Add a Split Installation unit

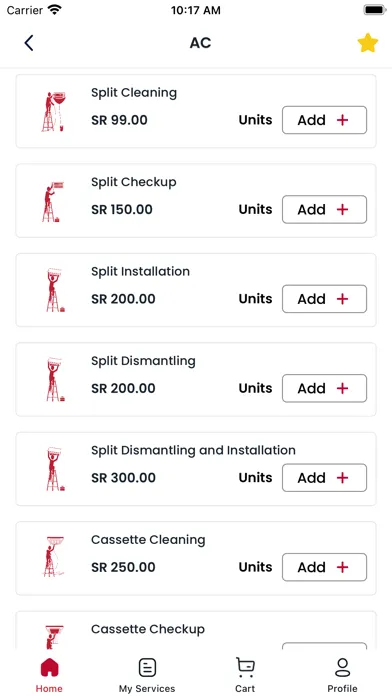coord(325,299)
